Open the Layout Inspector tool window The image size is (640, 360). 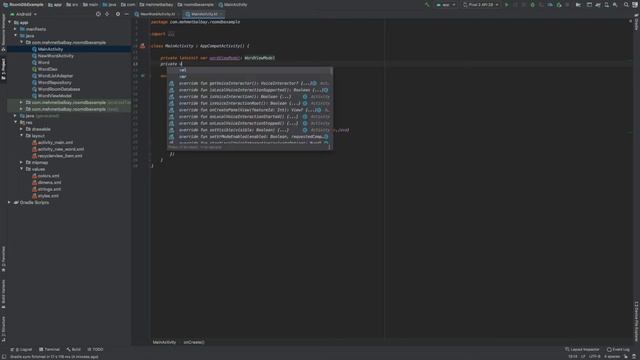(582, 349)
